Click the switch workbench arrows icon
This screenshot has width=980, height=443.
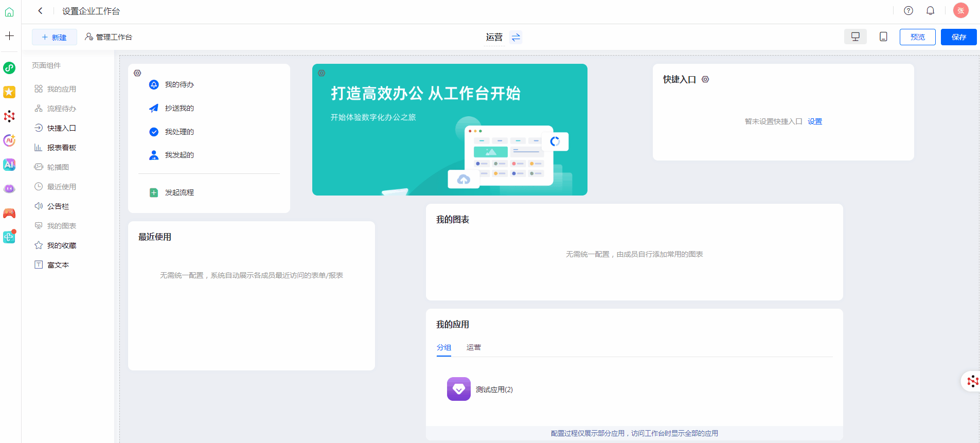point(515,37)
